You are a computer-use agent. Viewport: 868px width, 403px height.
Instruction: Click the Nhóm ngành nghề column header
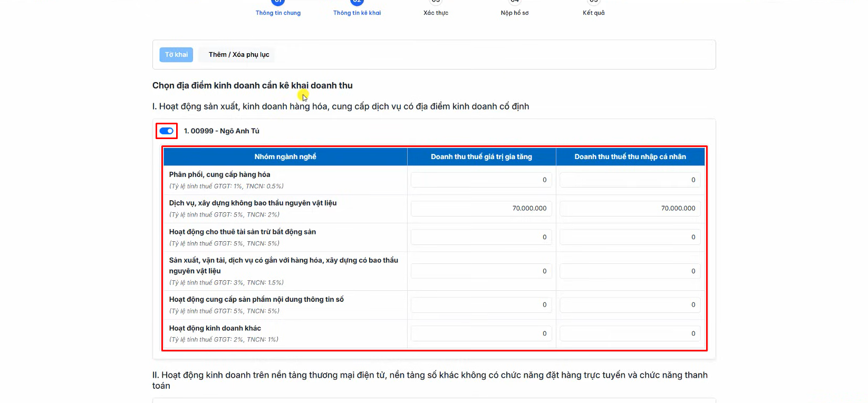coord(285,157)
